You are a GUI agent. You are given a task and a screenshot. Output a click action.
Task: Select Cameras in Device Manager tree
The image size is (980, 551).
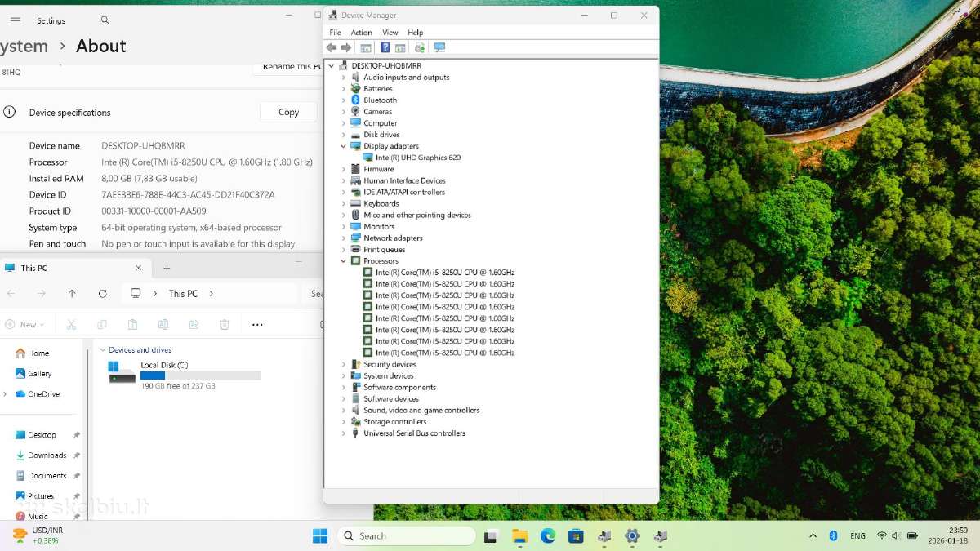pos(378,112)
